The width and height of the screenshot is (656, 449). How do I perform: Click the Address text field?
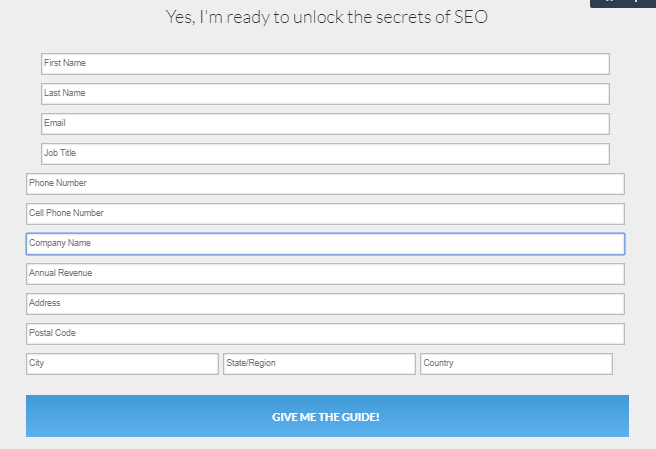click(x=325, y=304)
